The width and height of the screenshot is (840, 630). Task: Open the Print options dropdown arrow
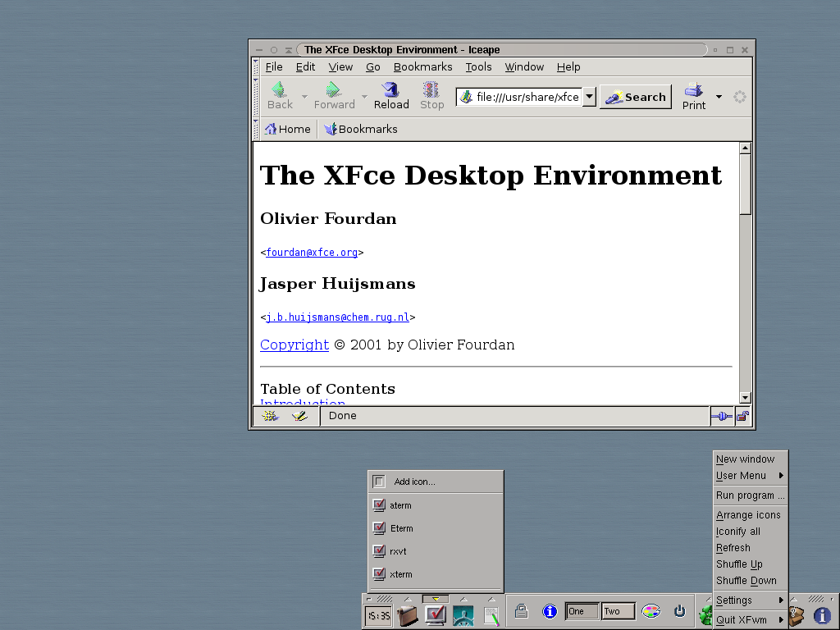719,97
